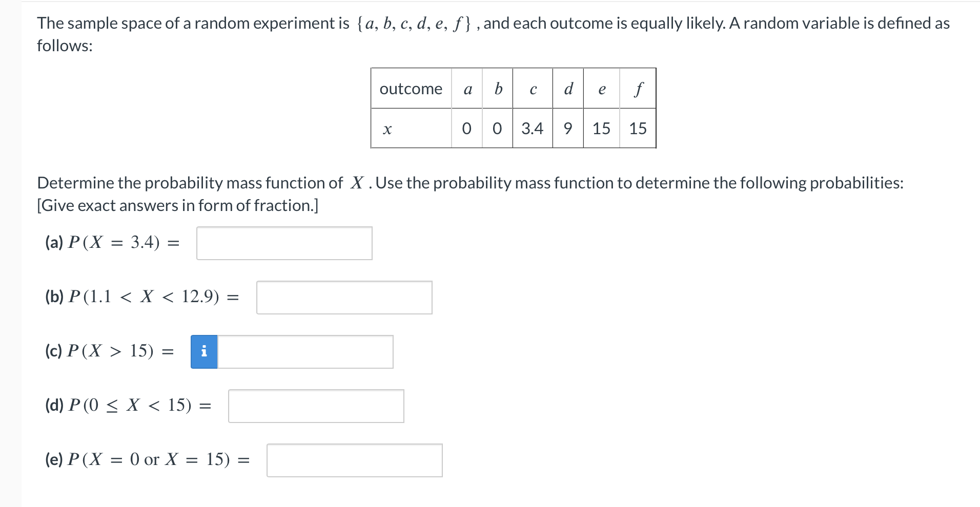Screen dimensions: 980x507
Task: Click the cell showing value 9 under outcome d
Action: click(567, 129)
